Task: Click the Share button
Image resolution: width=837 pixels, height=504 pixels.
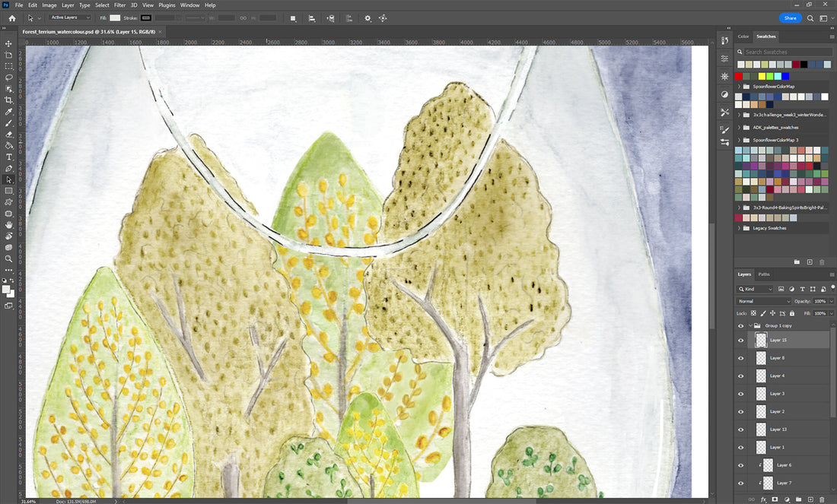Action: pos(790,18)
